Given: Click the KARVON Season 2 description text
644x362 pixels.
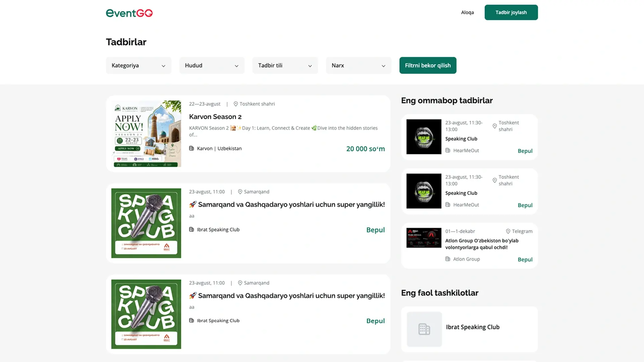Looking at the screenshot, I should pyautogui.click(x=283, y=131).
